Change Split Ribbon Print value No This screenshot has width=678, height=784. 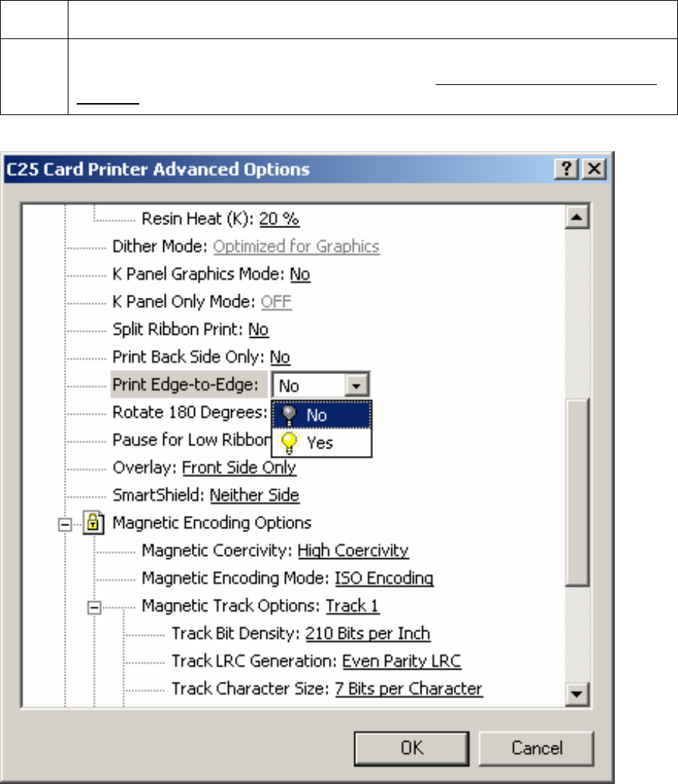[259, 330]
